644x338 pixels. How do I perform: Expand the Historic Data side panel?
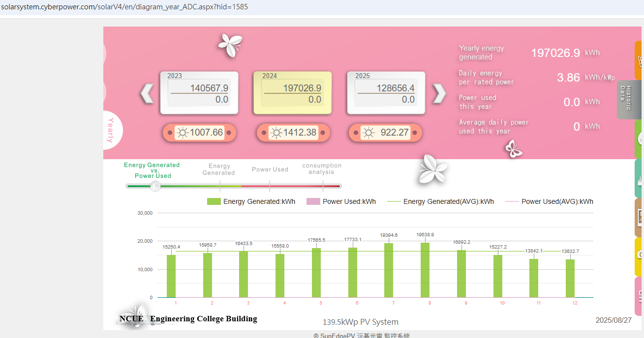pyautogui.click(x=629, y=99)
